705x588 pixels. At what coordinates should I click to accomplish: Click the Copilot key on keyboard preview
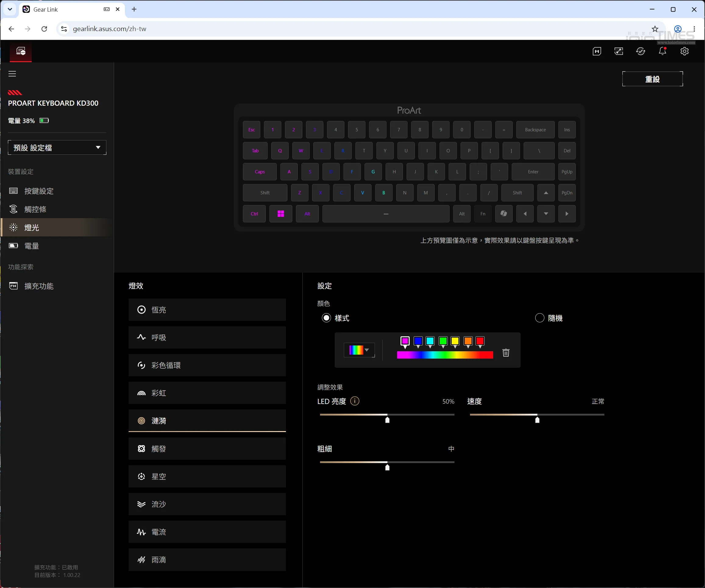coord(504,214)
